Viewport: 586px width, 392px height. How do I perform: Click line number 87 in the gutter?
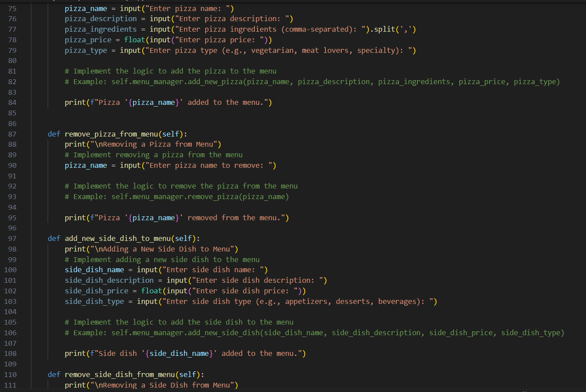(12, 134)
